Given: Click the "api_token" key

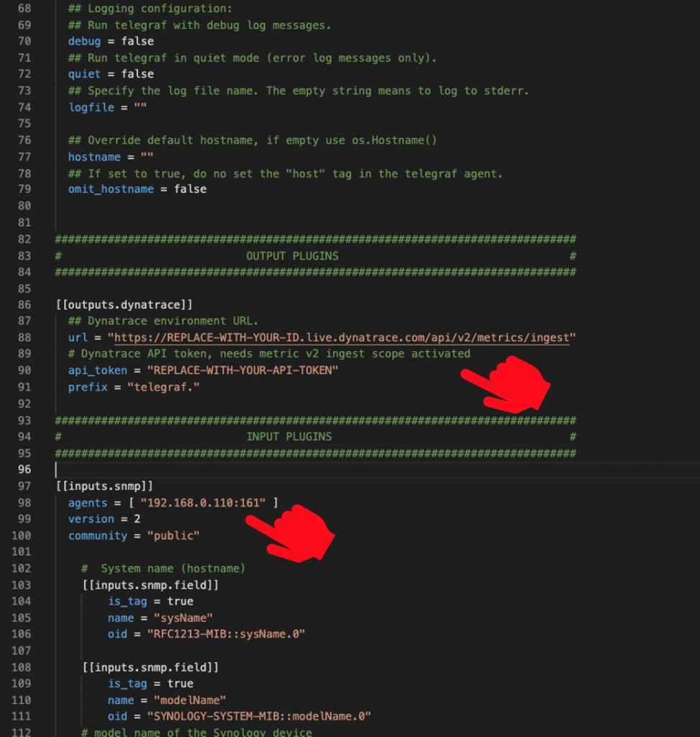Looking at the screenshot, I should click(x=98, y=371).
